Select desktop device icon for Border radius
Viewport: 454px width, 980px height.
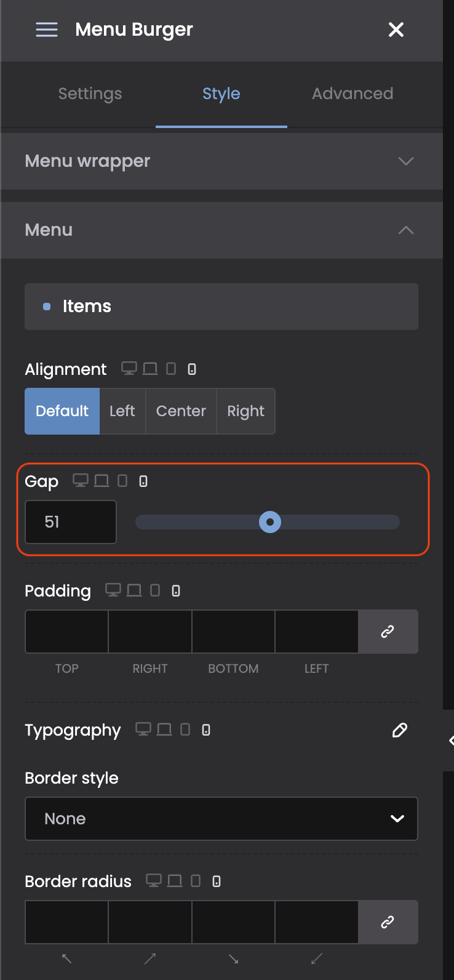tap(153, 881)
